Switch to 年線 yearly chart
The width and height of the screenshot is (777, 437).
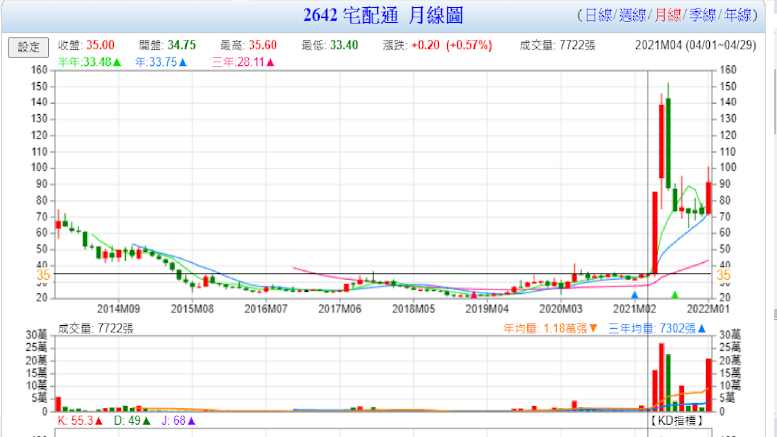737,15
